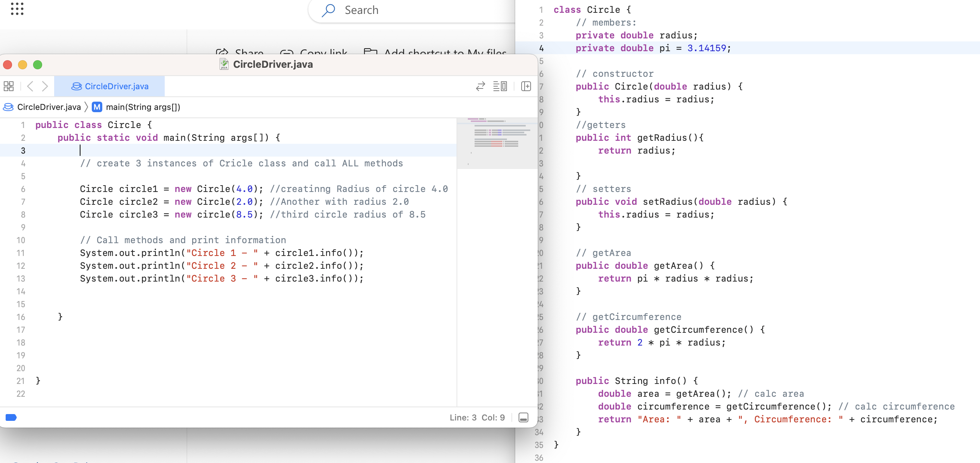
Task: Click the println line with circle1.info()
Action: 222,253
